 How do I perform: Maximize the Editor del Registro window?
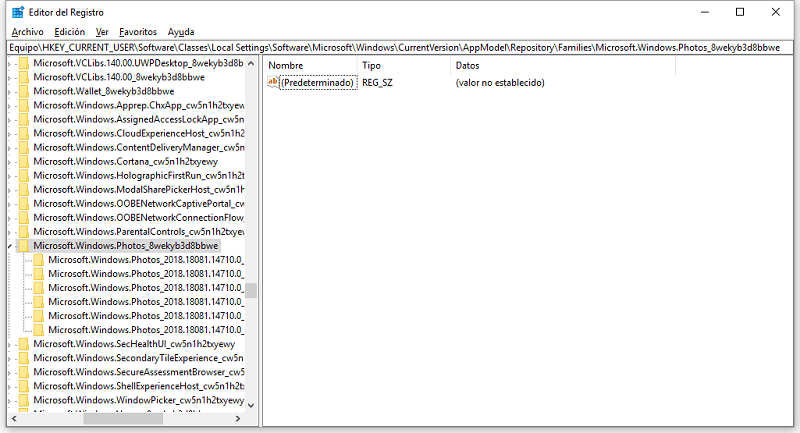[x=740, y=12]
